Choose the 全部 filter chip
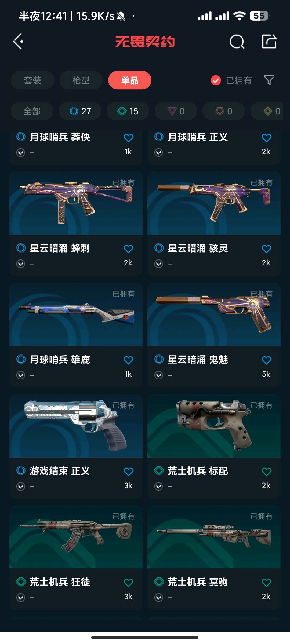 click(32, 111)
